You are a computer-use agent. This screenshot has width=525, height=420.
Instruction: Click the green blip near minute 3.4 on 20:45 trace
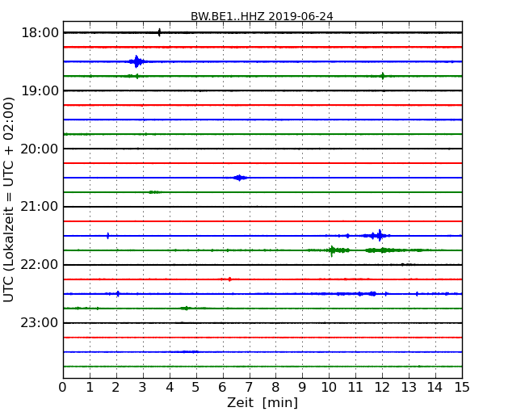pyautogui.click(x=155, y=192)
